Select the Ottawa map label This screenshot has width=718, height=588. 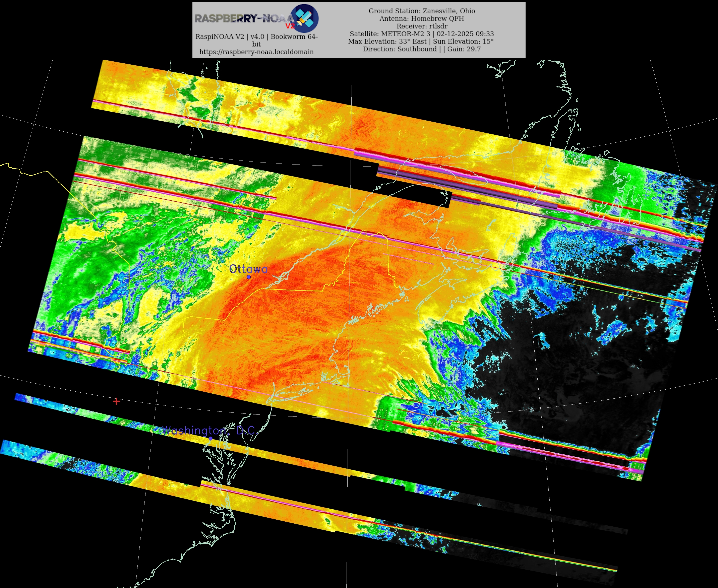pyautogui.click(x=248, y=269)
